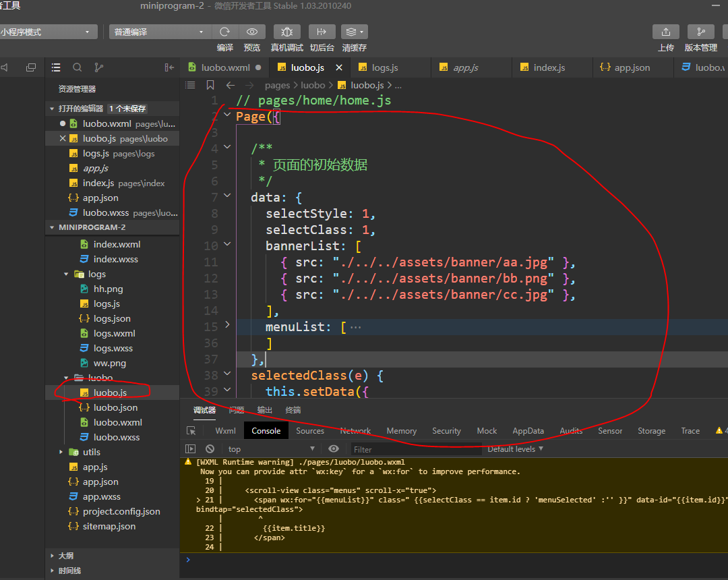
Task: Fold the data block at line 7
Action: 227,196
